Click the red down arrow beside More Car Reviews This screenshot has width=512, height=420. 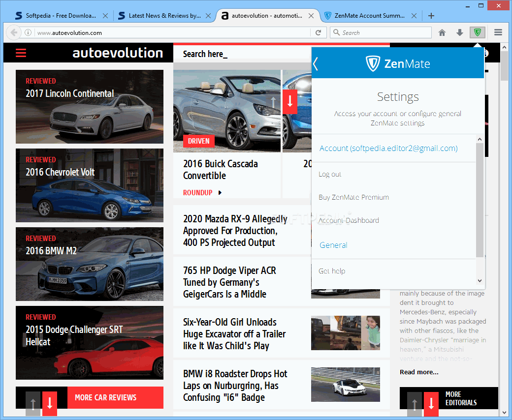tap(50, 403)
